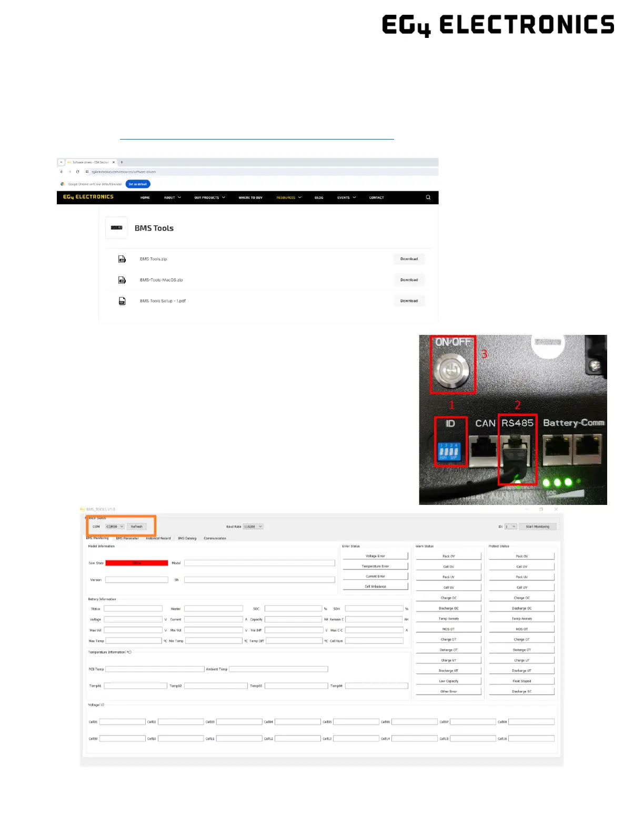Image resolution: width=644 pixels, height=834 pixels.
Task: Click the BMS_TOOLS window title icon
Action: (83, 509)
